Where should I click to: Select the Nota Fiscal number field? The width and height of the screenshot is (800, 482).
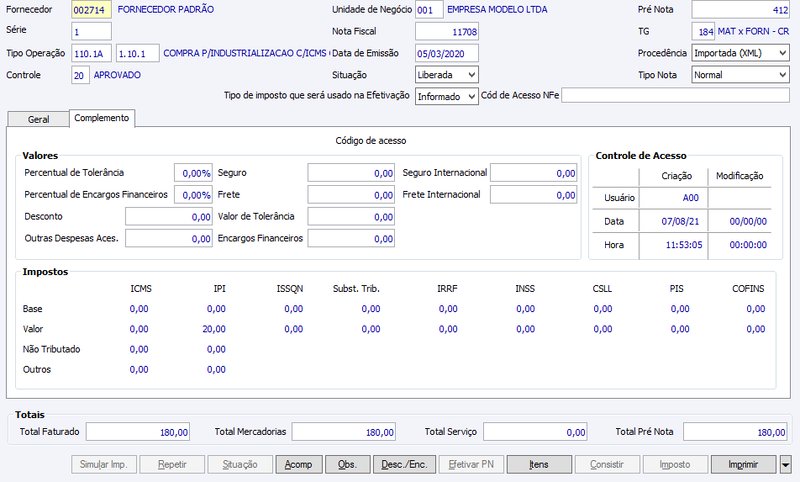[447, 32]
